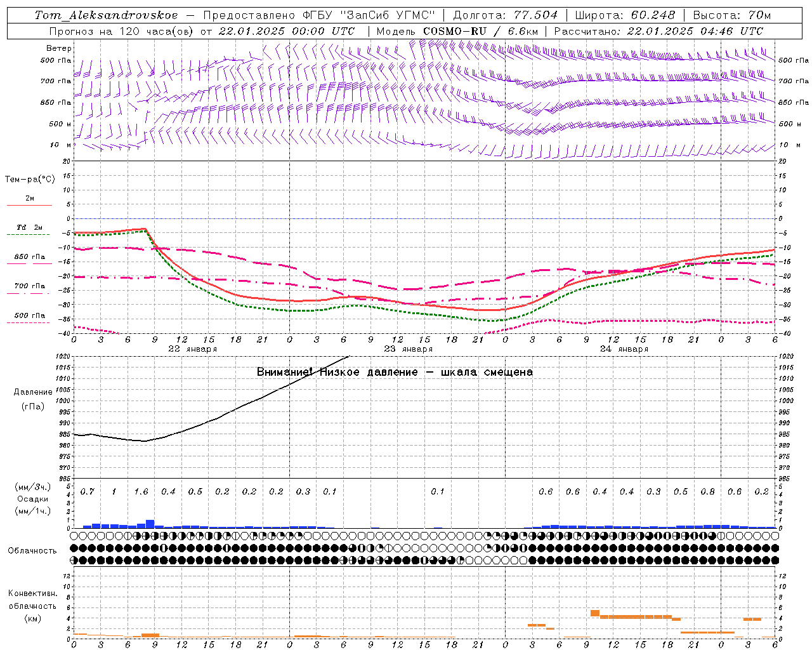Viewport: 812px width, 650px height.
Task: Click the tallest blue precipitation bar
Action: click(x=150, y=524)
